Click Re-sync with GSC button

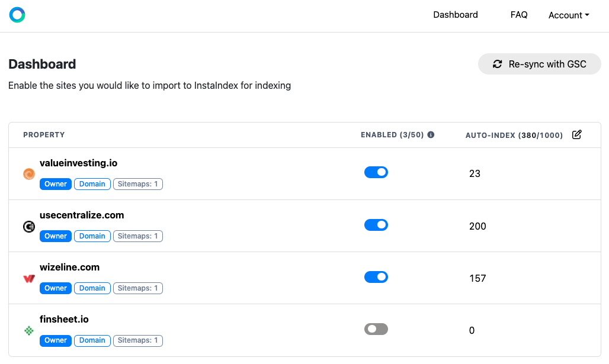pyautogui.click(x=540, y=64)
